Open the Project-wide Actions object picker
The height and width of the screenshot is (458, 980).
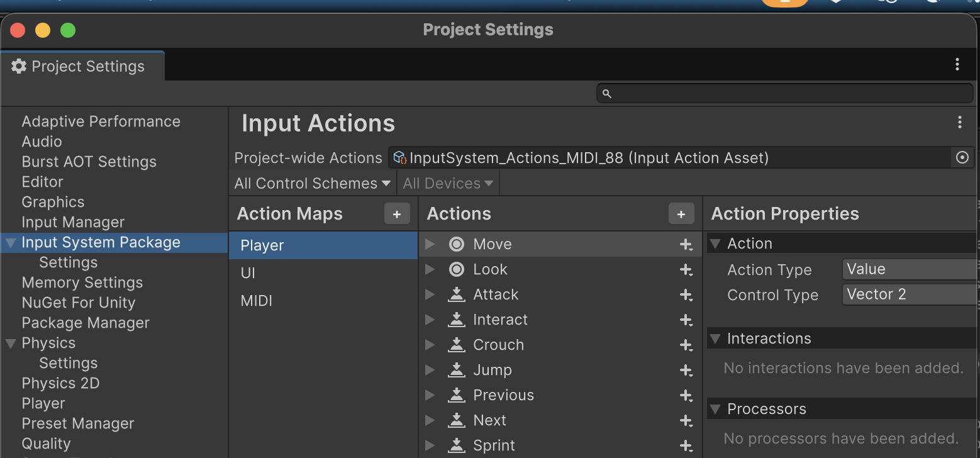pyautogui.click(x=964, y=157)
